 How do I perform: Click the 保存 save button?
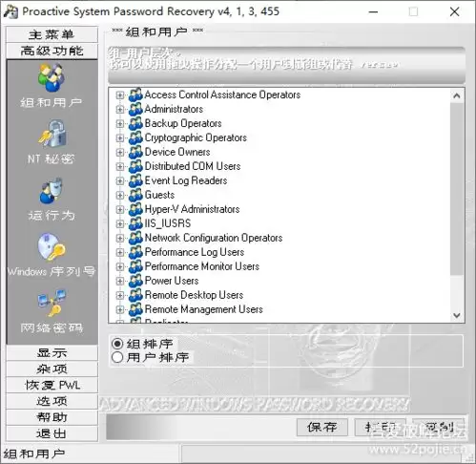322,427
